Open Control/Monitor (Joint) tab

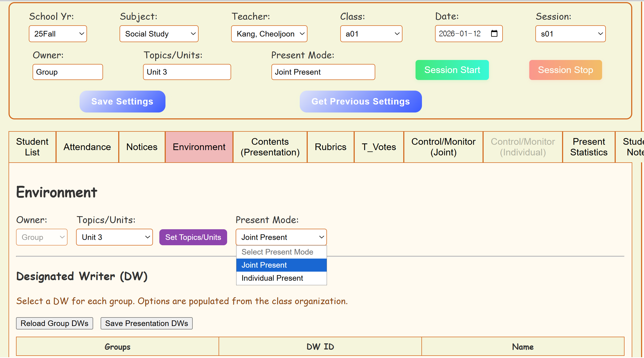click(443, 147)
